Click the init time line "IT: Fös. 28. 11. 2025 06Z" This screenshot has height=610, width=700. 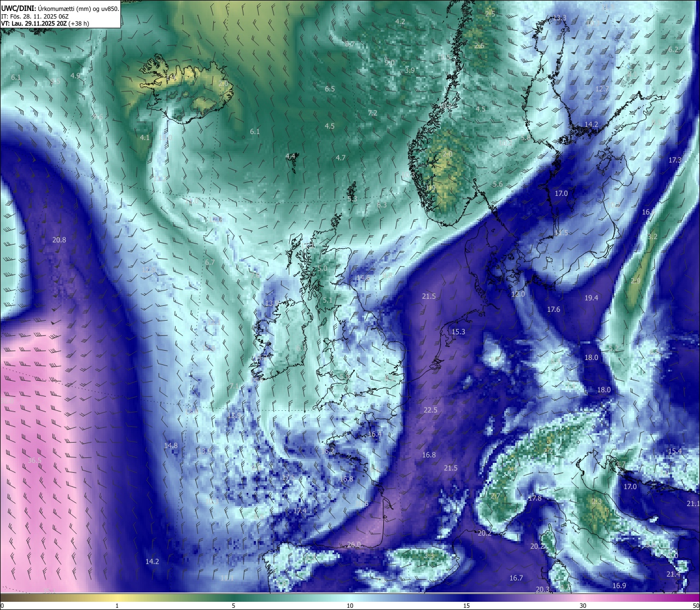tap(35, 16)
